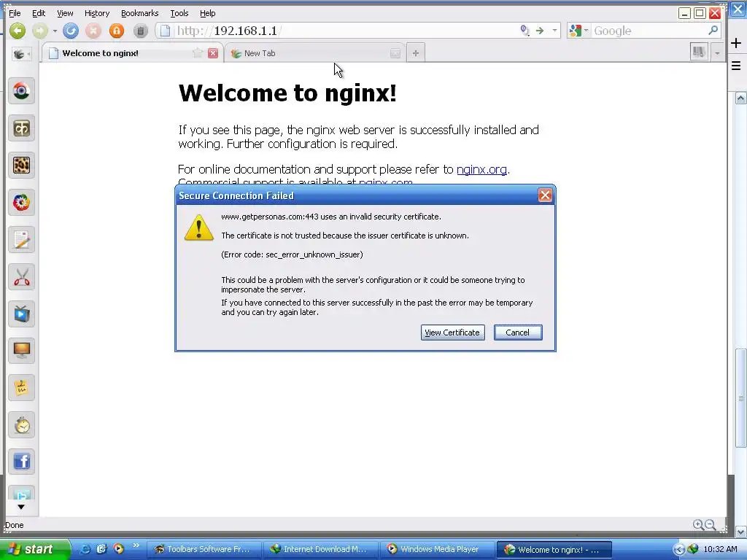Click the orange private browsing lock icon

click(116, 31)
